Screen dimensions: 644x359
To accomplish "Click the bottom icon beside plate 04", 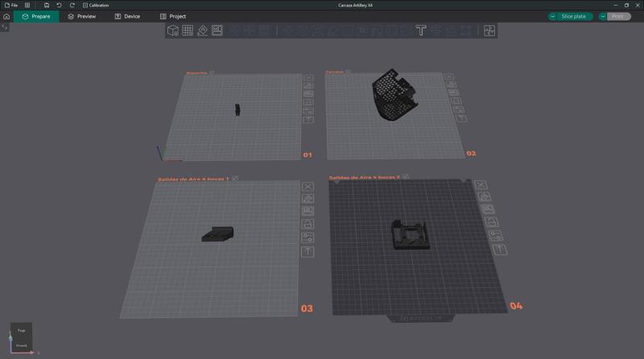I will pyautogui.click(x=499, y=250).
